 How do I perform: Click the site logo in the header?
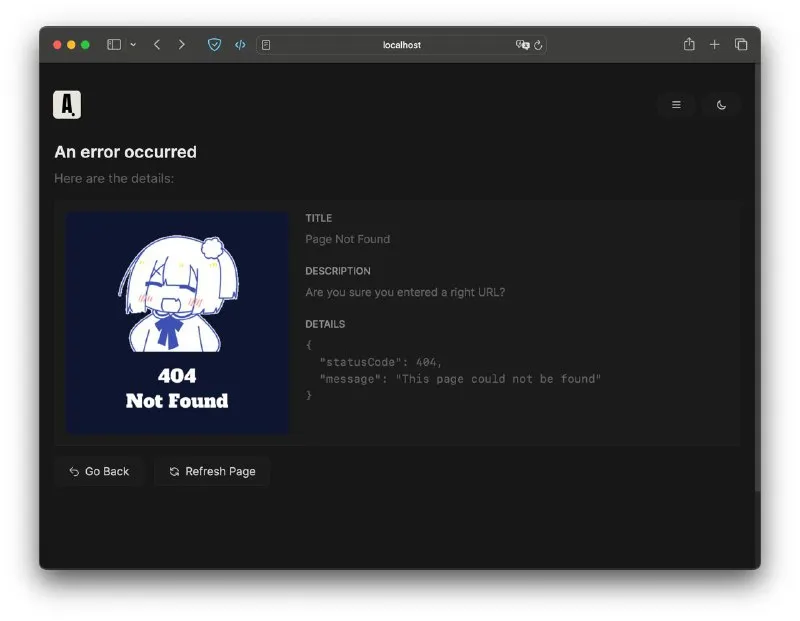(x=67, y=104)
